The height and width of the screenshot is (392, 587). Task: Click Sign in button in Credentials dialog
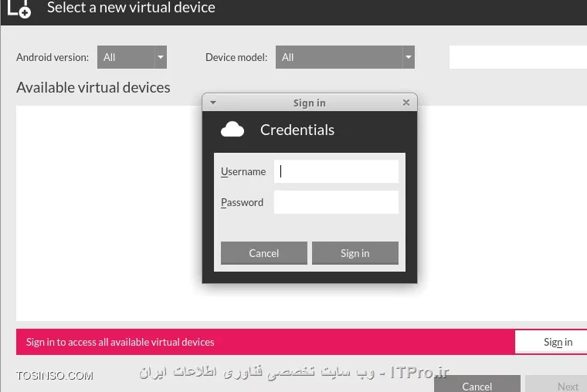[x=355, y=253]
